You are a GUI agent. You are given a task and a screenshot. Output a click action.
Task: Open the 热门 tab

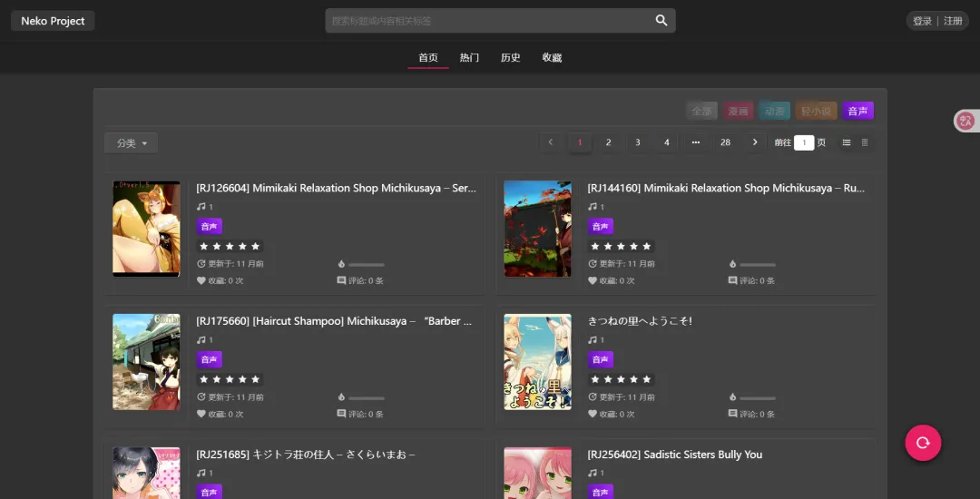click(469, 57)
